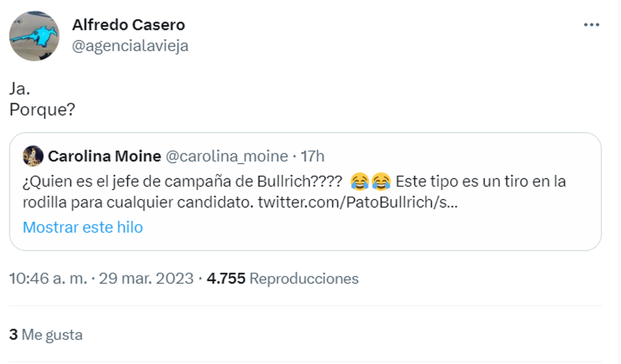Click the "Porque?" tweet text line
This screenshot has height=364, width=621.
tap(42, 111)
